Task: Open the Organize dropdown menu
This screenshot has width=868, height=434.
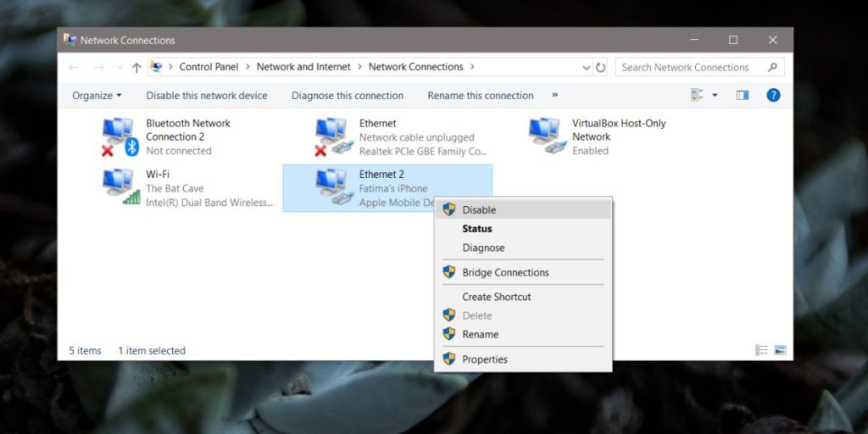Action: 97,96
